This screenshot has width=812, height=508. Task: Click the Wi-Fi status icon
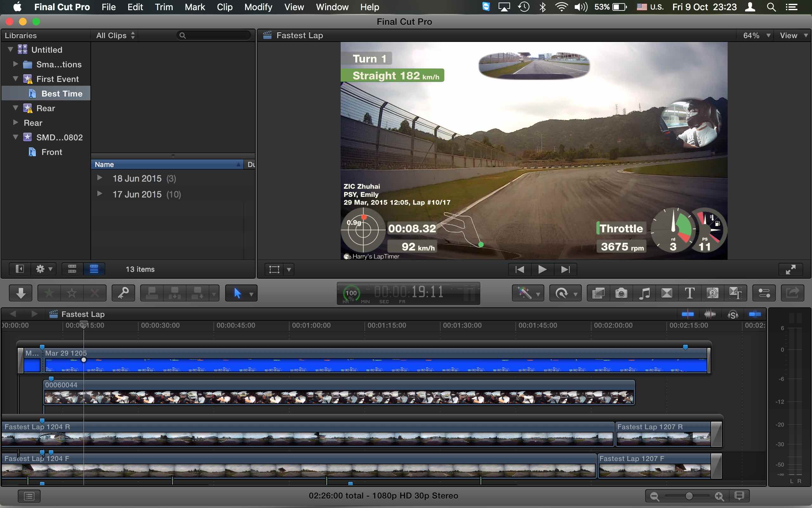point(561,7)
